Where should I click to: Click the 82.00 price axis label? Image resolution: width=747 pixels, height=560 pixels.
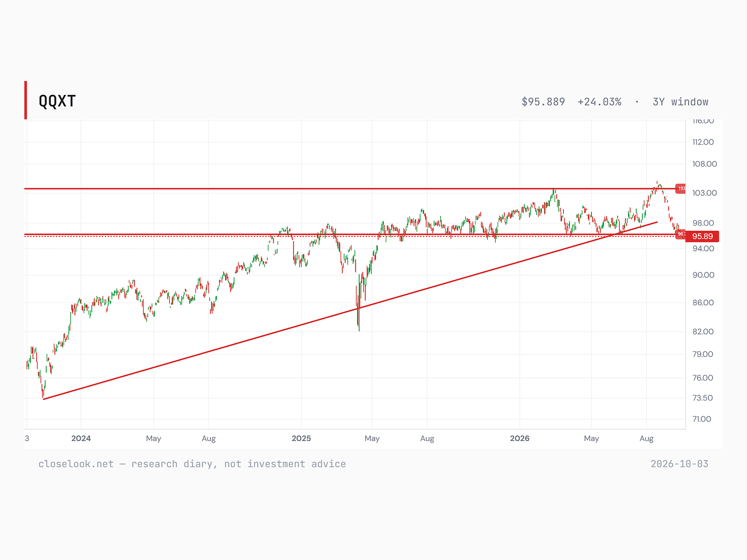click(x=703, y=332)
